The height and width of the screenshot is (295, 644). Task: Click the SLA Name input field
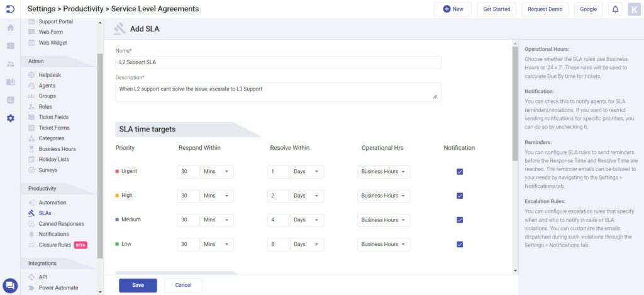[x=278, y=62]
